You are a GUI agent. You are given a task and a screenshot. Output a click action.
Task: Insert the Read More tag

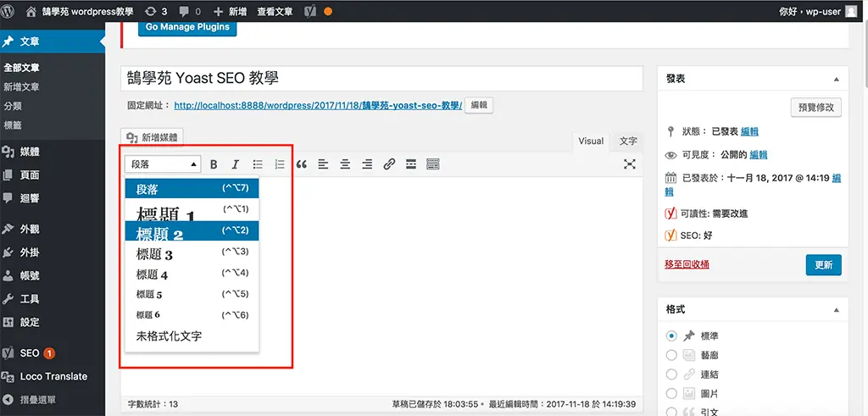coord(411,164)
